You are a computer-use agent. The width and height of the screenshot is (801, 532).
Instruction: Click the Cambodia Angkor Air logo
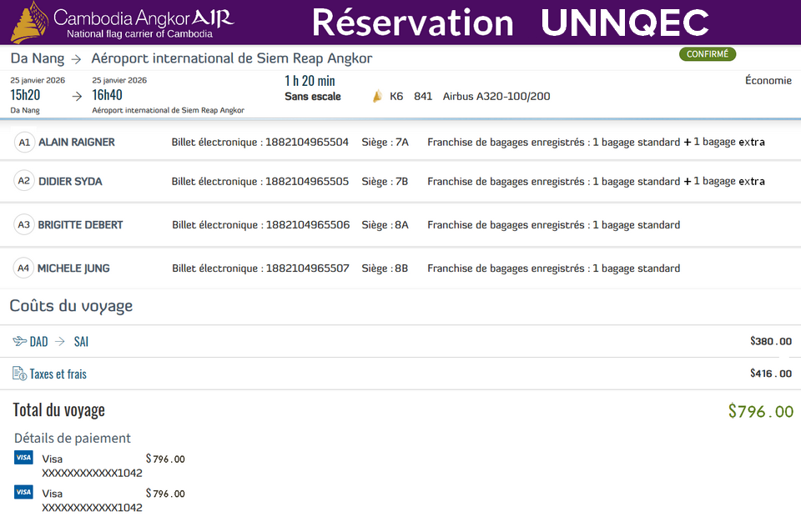[121, 23]
